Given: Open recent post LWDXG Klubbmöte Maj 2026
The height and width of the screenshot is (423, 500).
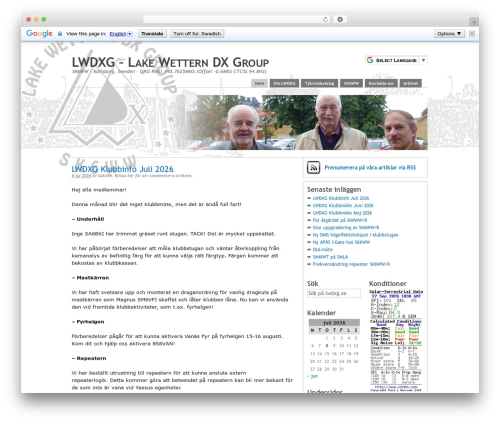Looking at the screenshot, I should (x=342, y=213).
